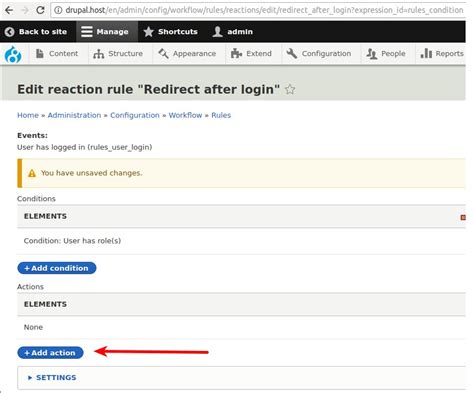Open the admin user menu
The height and width of the screenshot is (393, 474).
click(x=233, y=32)
